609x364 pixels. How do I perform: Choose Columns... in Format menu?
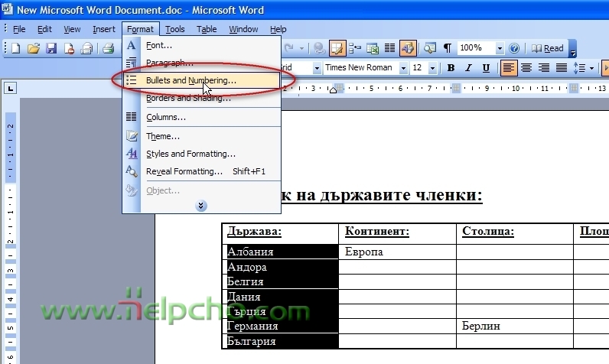[x=201, y=117]
